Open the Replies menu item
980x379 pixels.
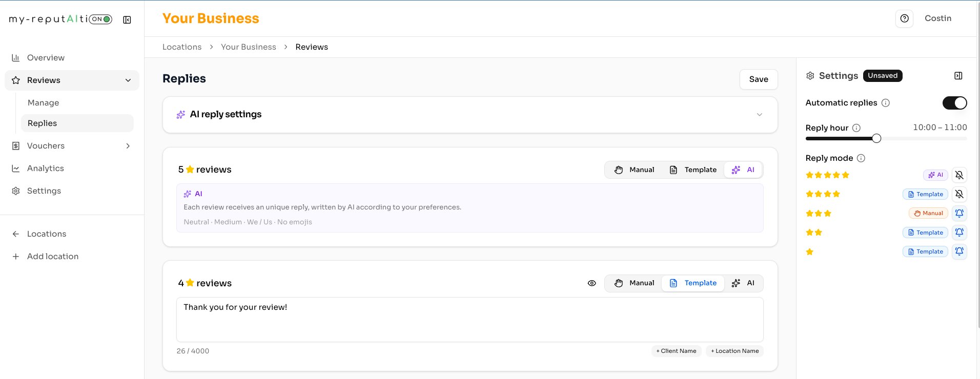[x=77, y=123]
